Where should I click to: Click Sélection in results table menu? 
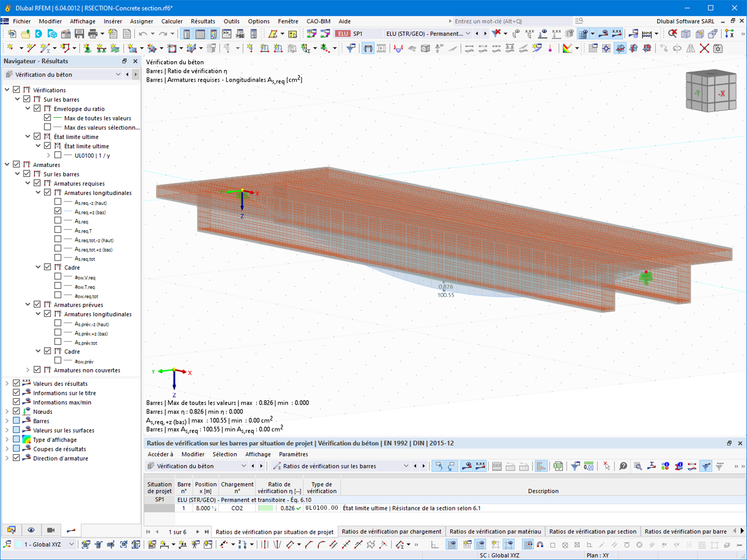[225, 454]
